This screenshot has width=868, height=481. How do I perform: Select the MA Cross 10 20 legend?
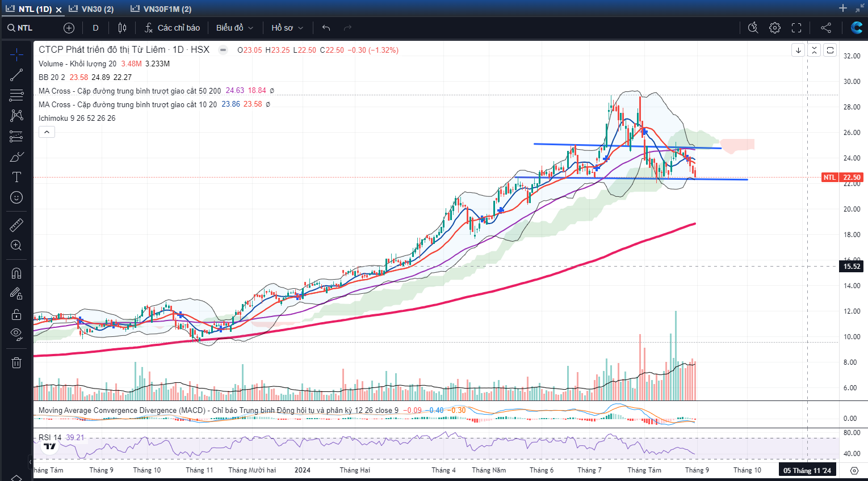coord(128,104)
